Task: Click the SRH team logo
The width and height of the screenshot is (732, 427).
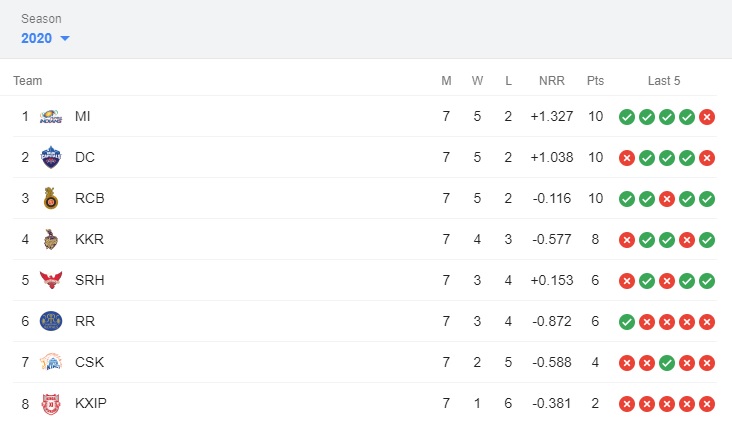Action: pos(51,280)
